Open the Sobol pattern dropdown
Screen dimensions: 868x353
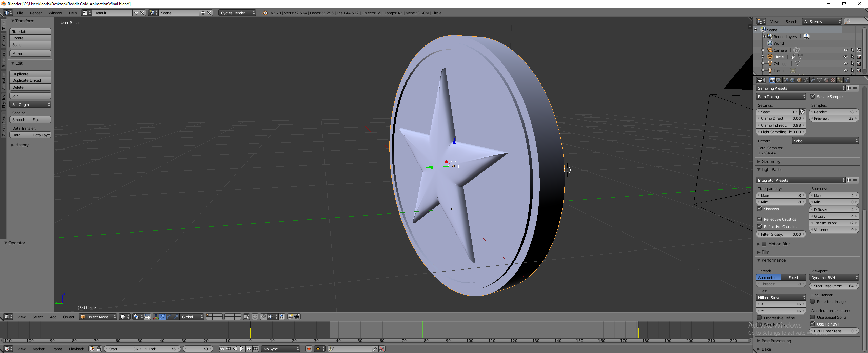(x=826, y=141)
